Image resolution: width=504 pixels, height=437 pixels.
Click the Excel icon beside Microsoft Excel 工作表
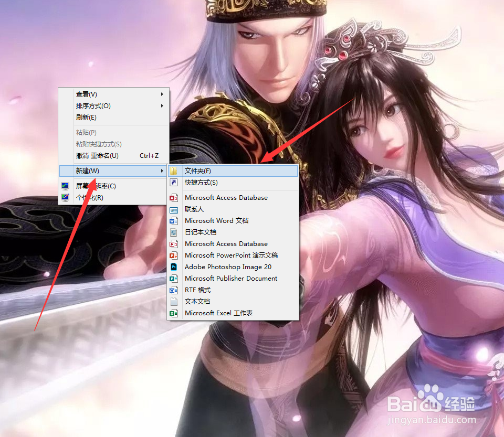click(174, 313)
